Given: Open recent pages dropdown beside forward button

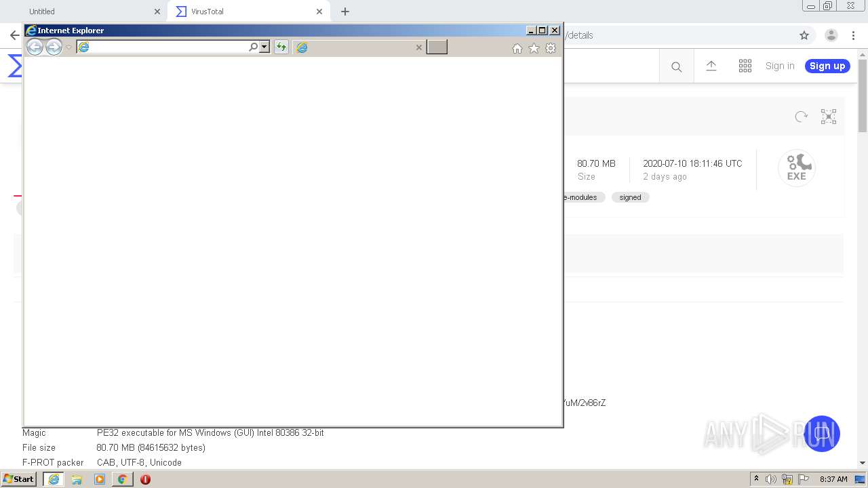Looking at the screenshot, I should (x=68, y=47).
